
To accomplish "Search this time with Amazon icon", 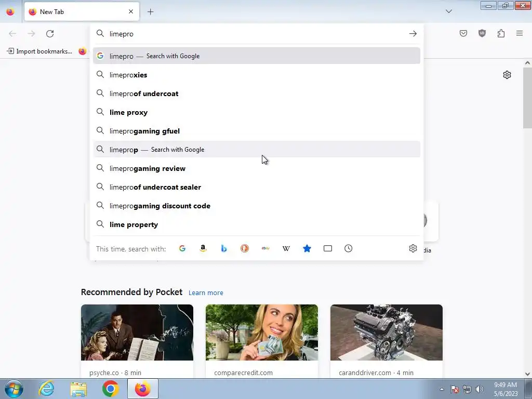I will (x=203, y=248).
